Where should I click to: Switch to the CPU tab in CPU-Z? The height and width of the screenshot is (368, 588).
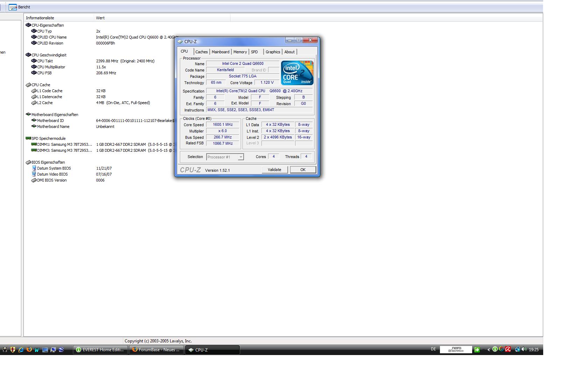[184, 51]
